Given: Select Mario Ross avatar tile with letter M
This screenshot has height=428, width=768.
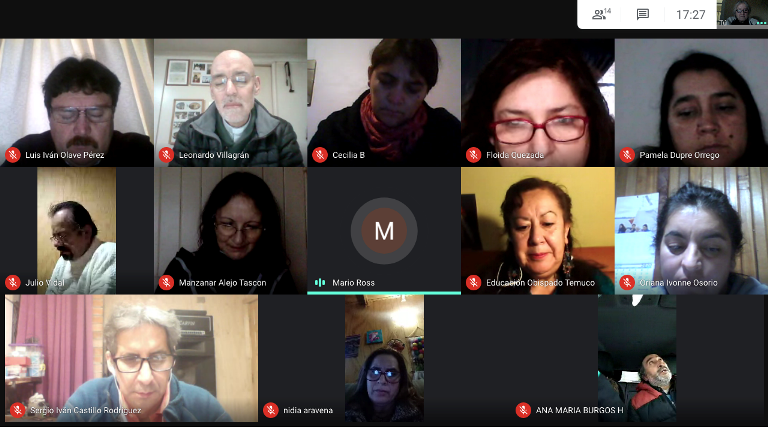Looking at the screenshot, I should (384, 231).
